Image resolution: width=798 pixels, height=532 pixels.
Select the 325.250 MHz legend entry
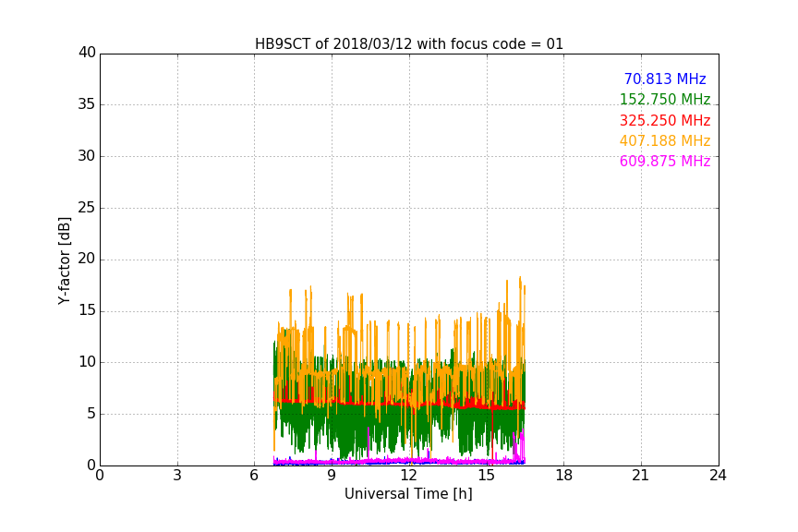(x=665, y=121)
